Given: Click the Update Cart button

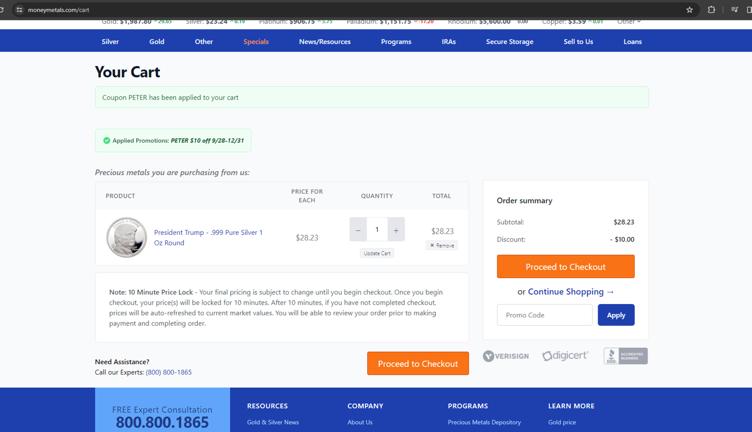Looking at the screenshot, I should (377, 253).
